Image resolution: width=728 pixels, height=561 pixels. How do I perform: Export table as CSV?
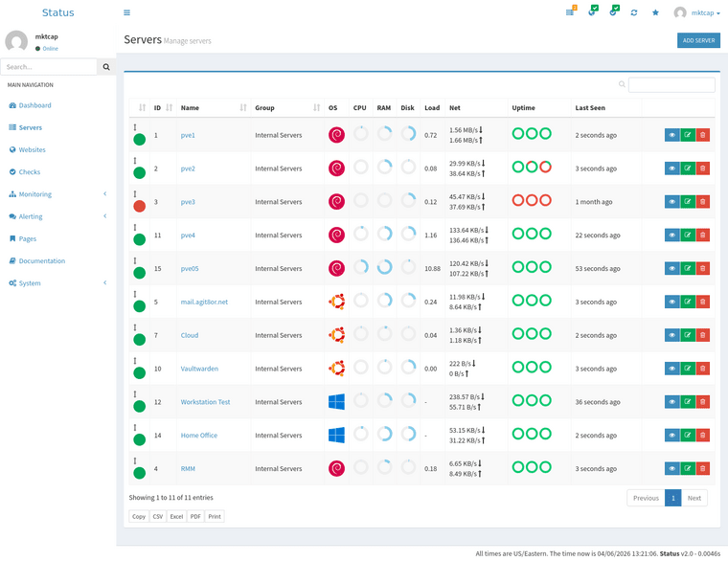[x=158, y=516]
